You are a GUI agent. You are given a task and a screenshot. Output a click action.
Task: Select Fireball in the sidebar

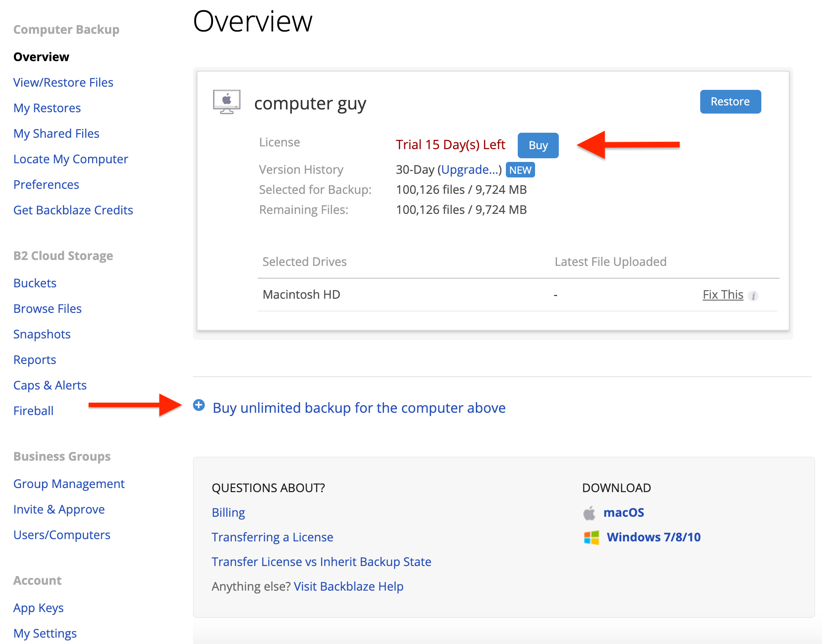[x=34, y=411]
